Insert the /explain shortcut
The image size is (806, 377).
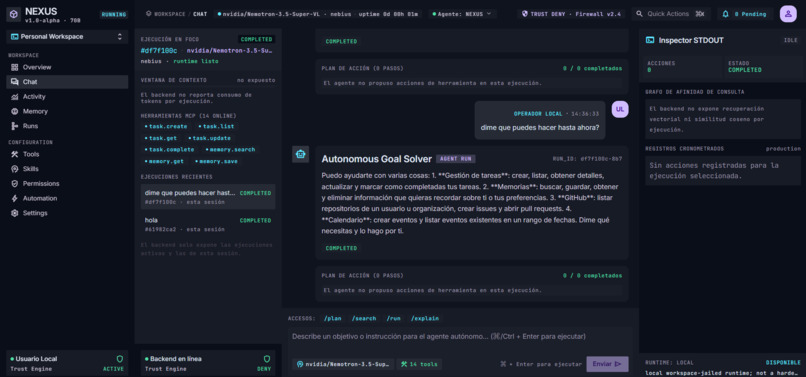(x=425, y=318)
